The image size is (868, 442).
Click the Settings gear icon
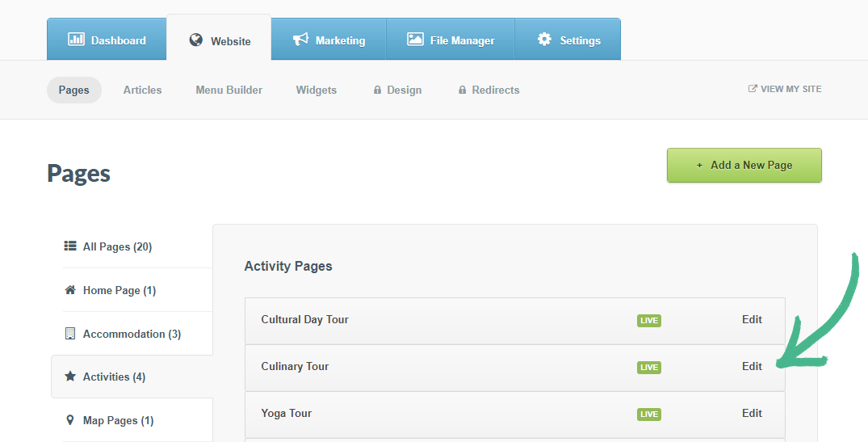544,40
